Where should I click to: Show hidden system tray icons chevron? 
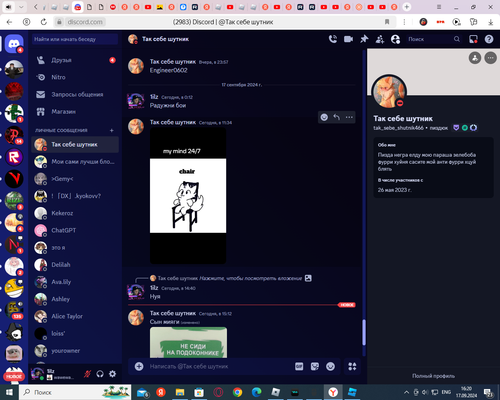click(x=406, y=392)
